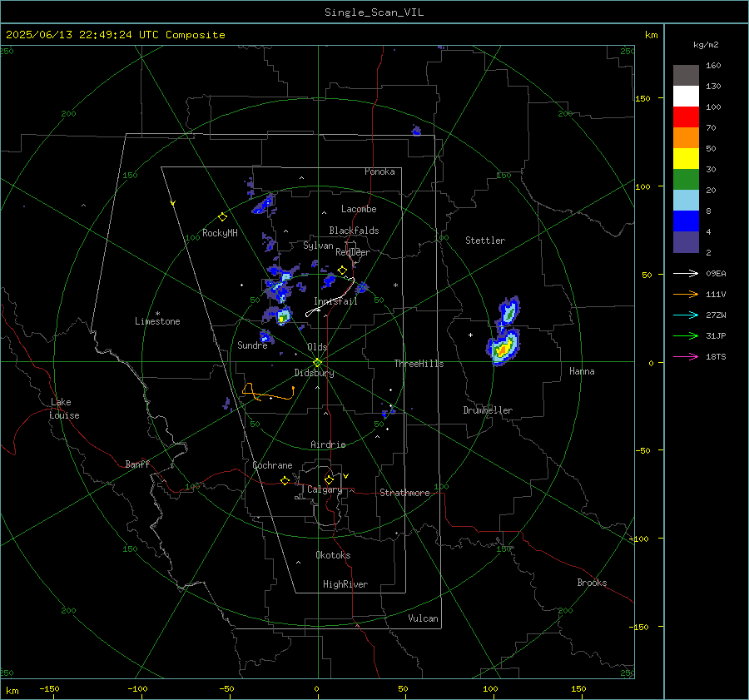
Task: Click the cyan 27ZW track arrow
Action: (686, 315)
